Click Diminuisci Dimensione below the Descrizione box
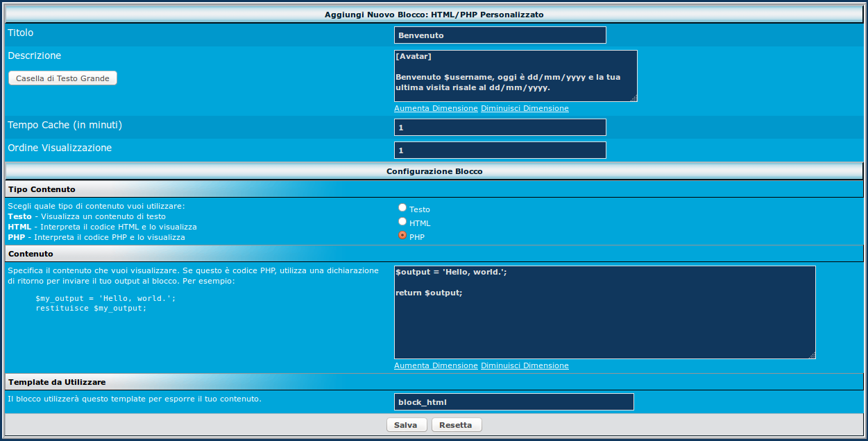 click(x=525, y=109)
